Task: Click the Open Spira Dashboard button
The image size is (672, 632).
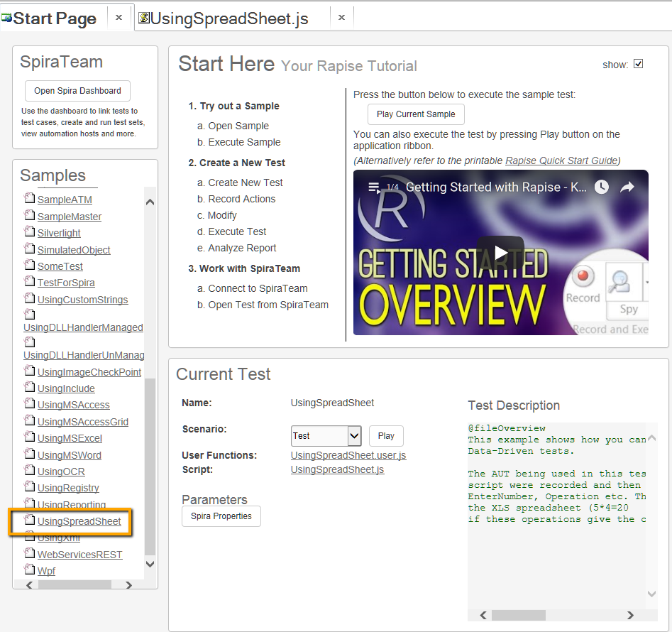Action: [77, 91]
